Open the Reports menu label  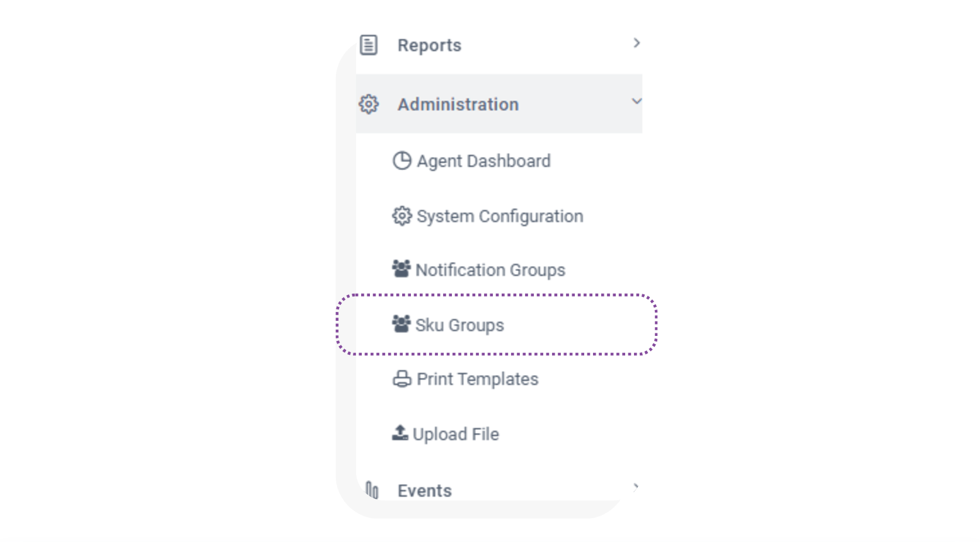click(429, 45)
